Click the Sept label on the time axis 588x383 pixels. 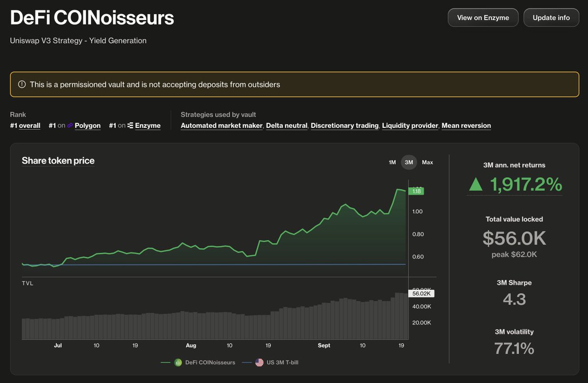(x=324, y=345)
